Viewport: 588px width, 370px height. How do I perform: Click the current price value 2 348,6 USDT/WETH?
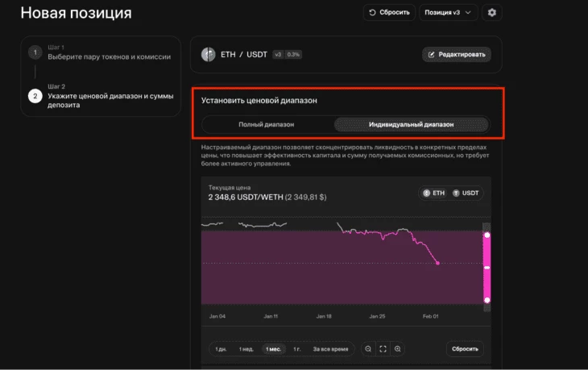click(246, 197)
